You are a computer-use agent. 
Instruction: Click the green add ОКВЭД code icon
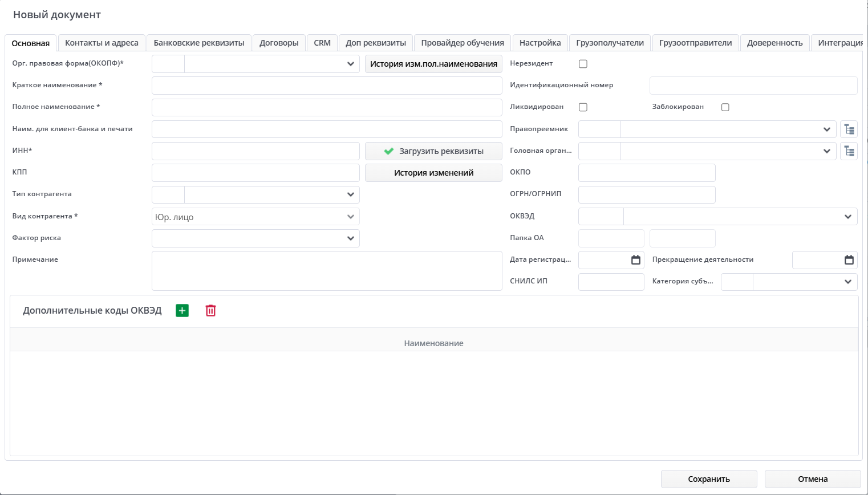coord(182,311)
